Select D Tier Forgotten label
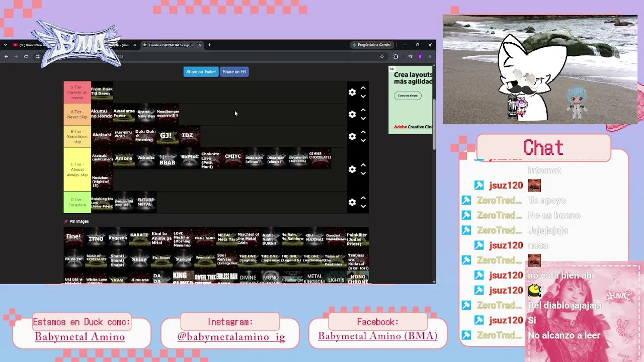644x362 pixels. tap(77, 202)
